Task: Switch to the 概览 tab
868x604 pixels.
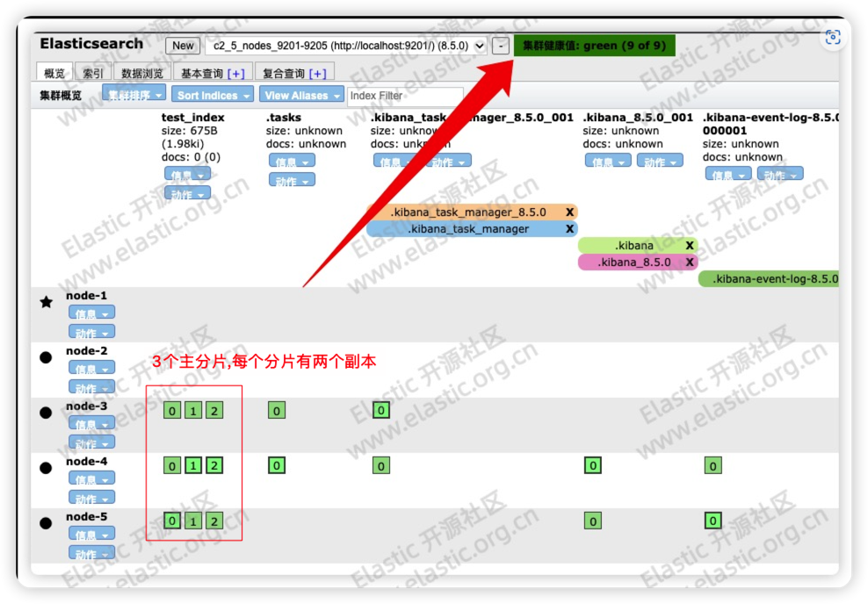Action: tap(54, 73)
